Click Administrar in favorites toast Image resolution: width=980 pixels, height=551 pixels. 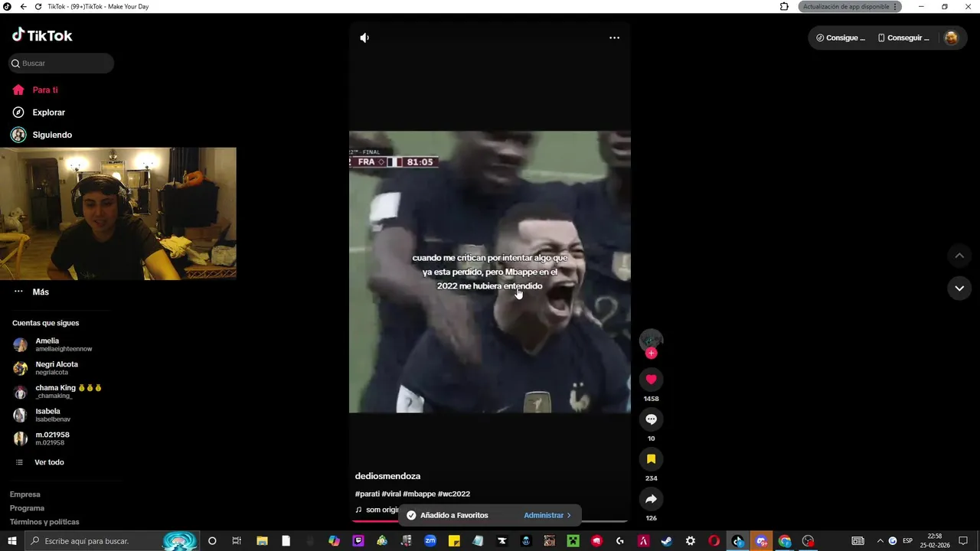[547, 515]
